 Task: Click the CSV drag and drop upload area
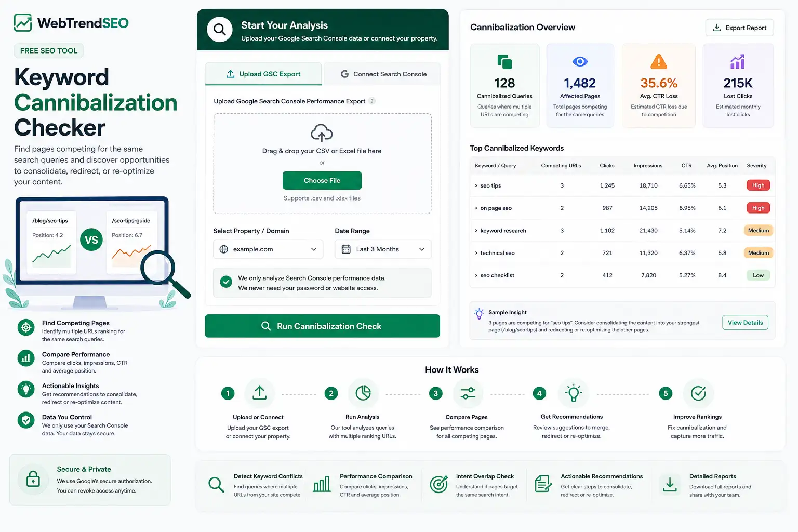coord(322,163)
